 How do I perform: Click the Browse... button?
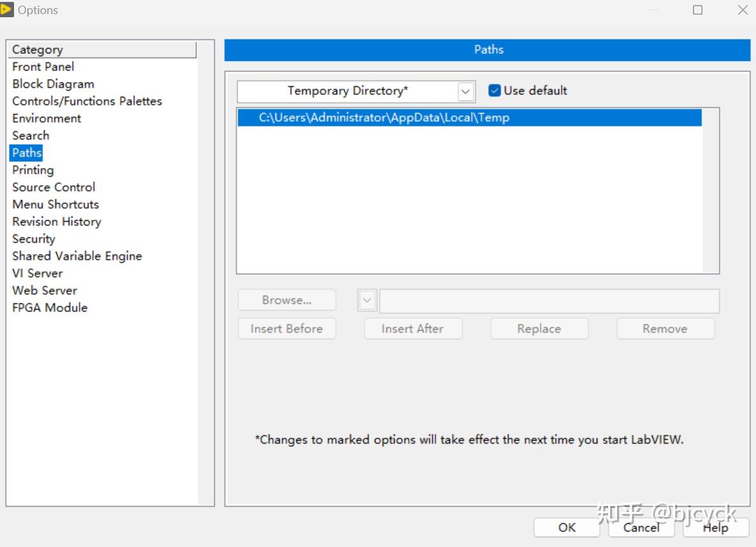point(286,300)
